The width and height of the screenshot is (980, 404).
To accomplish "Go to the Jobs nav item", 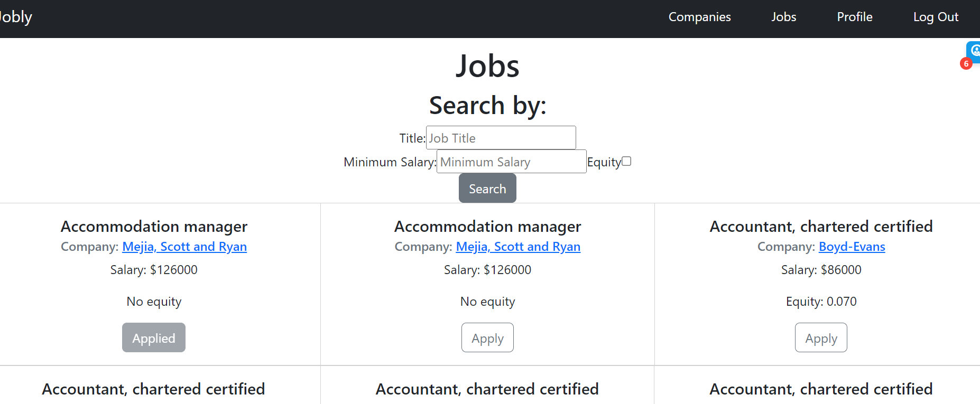I will point(783,17).
